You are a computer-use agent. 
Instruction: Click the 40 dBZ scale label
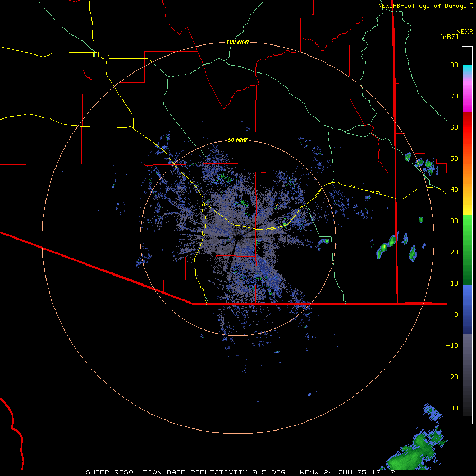(454, 190)
